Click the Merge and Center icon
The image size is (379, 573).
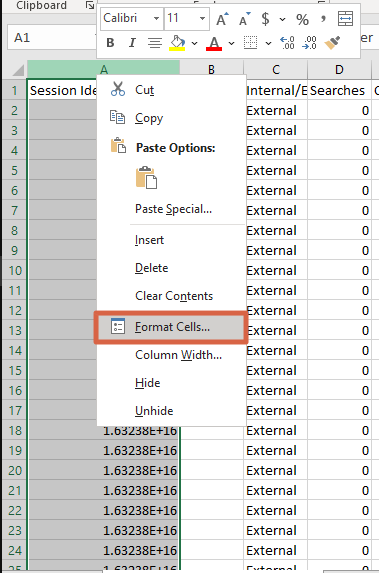tap(345, 19)
